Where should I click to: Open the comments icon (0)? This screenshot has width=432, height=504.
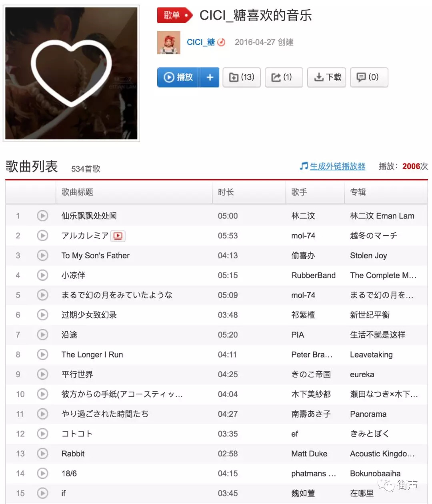coord(369,77)
